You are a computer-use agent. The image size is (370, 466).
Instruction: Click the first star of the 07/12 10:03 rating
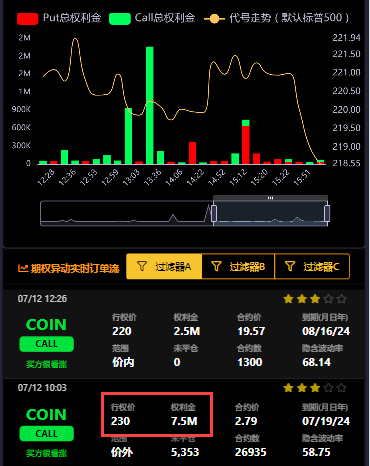point(288,388)
